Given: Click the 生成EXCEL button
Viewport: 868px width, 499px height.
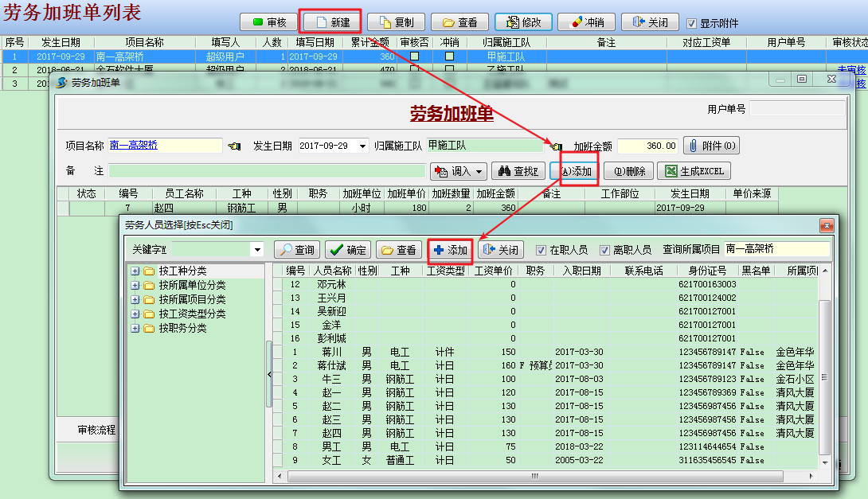Looking at the screenshot, I should coord(694,171).
